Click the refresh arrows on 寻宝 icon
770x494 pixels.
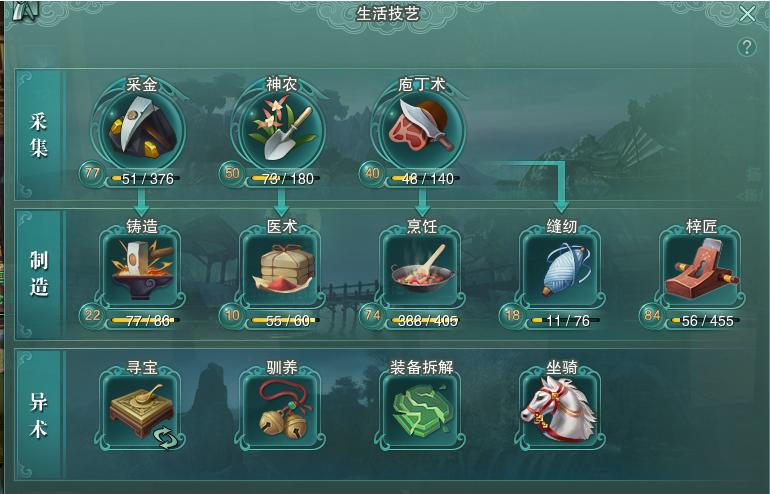[164, 437]
